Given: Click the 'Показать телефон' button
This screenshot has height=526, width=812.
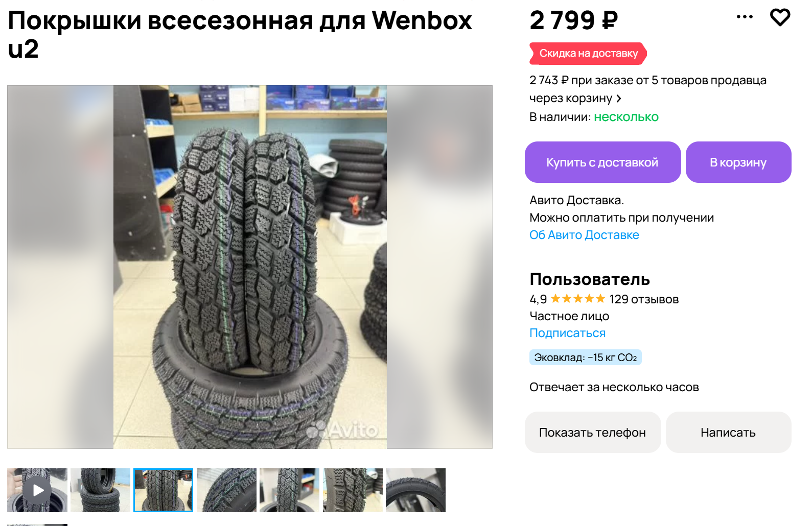Looking at the screenshot, I should (x=593, y=433).
